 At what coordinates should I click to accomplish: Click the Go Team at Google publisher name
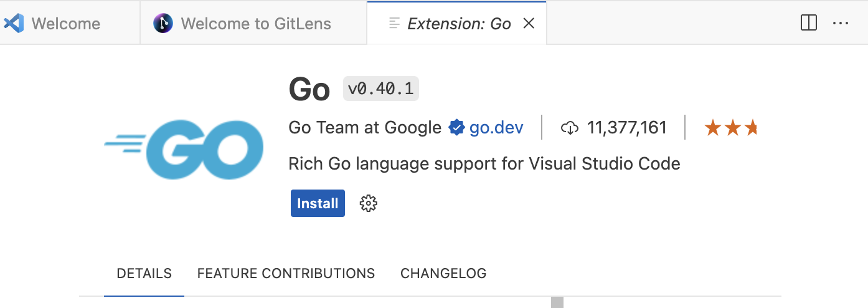point(365,128)
